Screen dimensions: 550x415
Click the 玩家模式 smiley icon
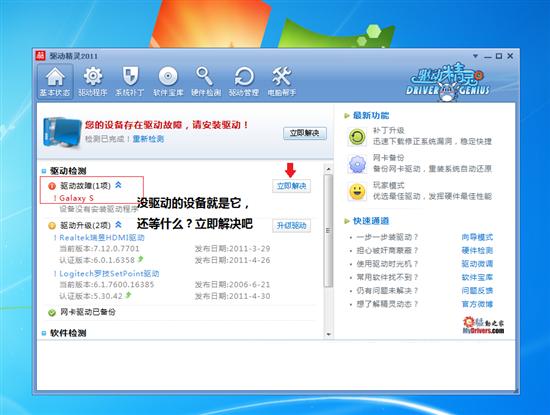(x=357, y=192)
